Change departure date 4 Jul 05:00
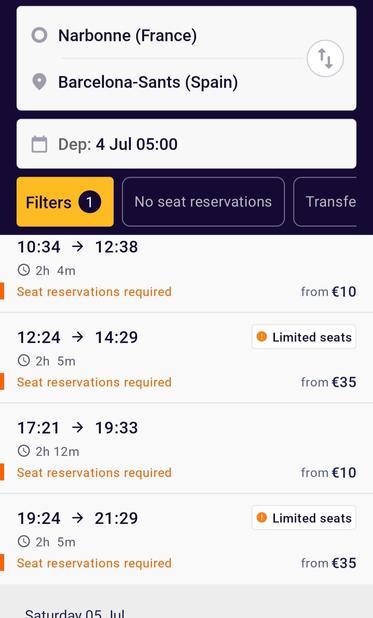Image resolution: width=373 pixels, height=618 pixels. (x=186, y=144)
